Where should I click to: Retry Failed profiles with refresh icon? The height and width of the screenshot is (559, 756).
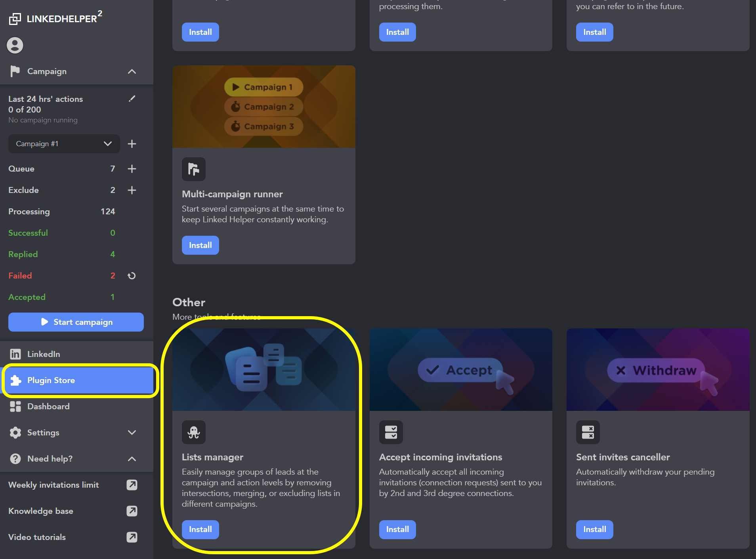pos(132,276)
